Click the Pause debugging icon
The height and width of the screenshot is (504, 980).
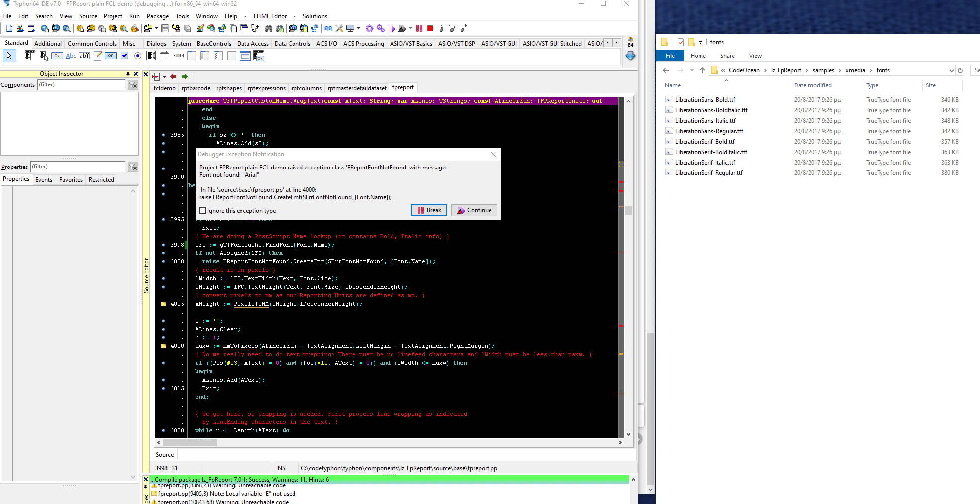(x=419, y=28)
